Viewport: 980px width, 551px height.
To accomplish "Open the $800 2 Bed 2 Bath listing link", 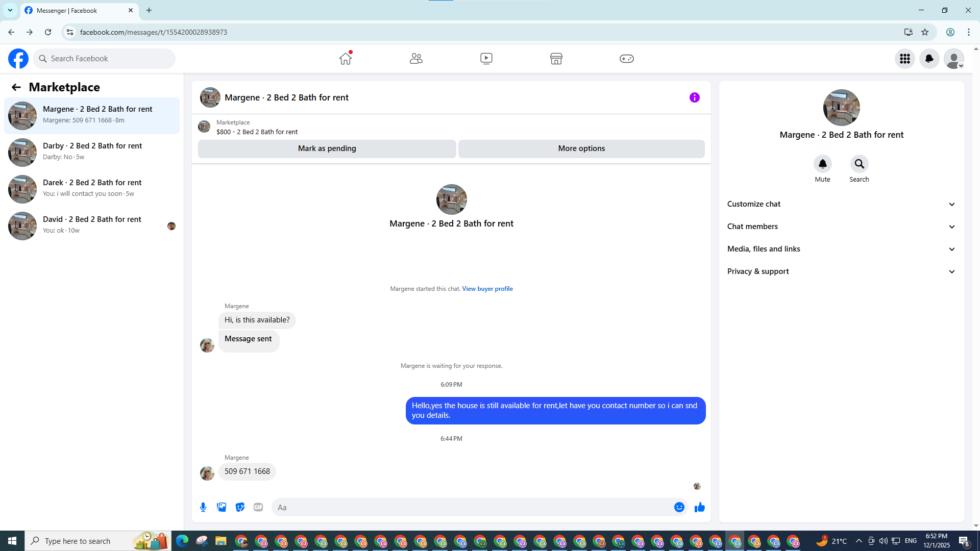I will pyautogui.click(x=257, y=132).
